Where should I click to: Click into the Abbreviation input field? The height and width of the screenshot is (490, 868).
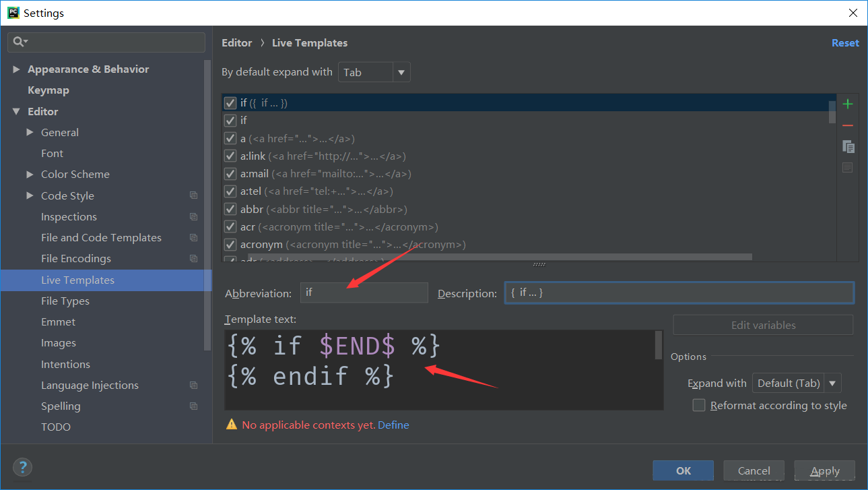[x=364, y=293]
